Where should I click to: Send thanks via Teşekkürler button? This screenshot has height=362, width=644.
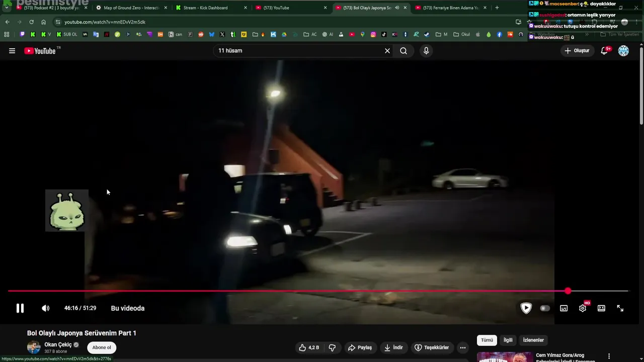click(432, 347)
